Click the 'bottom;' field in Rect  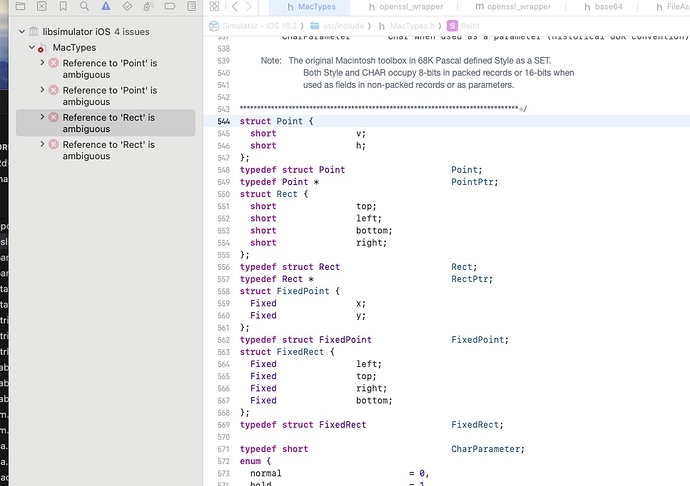click(374, 231)
